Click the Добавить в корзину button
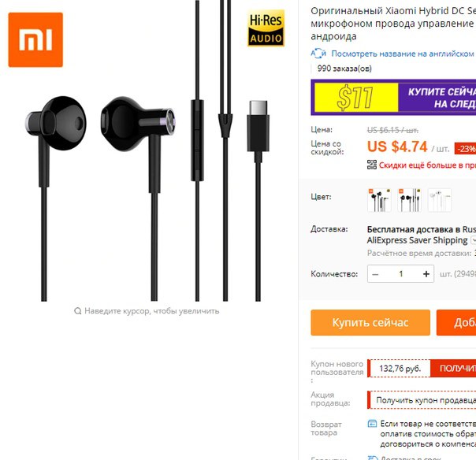The height and width of the screenshot is (460, 476). [x=456, y=322]
